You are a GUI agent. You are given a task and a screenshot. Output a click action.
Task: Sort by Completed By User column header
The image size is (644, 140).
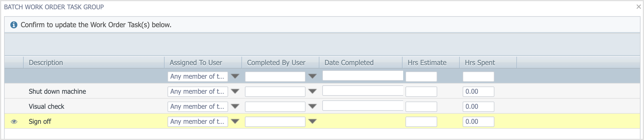click(x=280, y=62)
